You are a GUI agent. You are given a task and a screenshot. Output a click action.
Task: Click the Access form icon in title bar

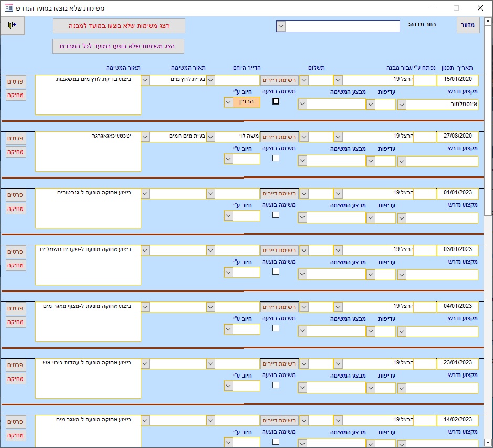point(8,8)
